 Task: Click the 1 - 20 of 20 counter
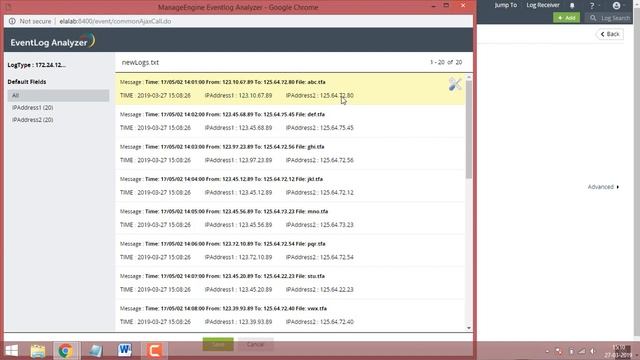446,62
